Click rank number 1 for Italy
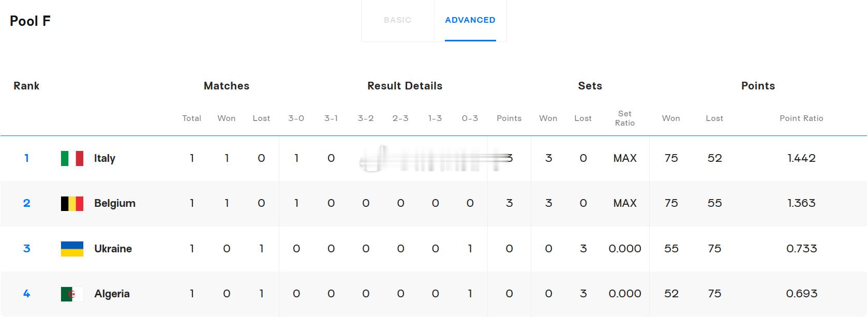868x318 pixels. (26, 158)
